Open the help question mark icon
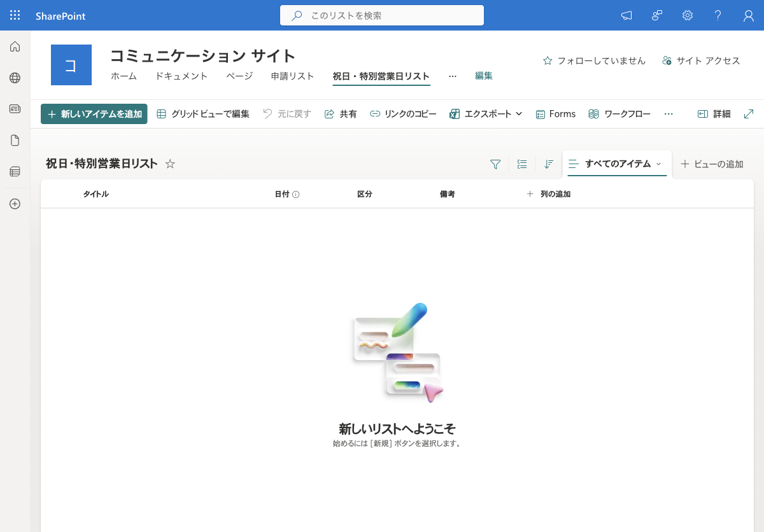764x532 pixels. click(x=718, y=15)
